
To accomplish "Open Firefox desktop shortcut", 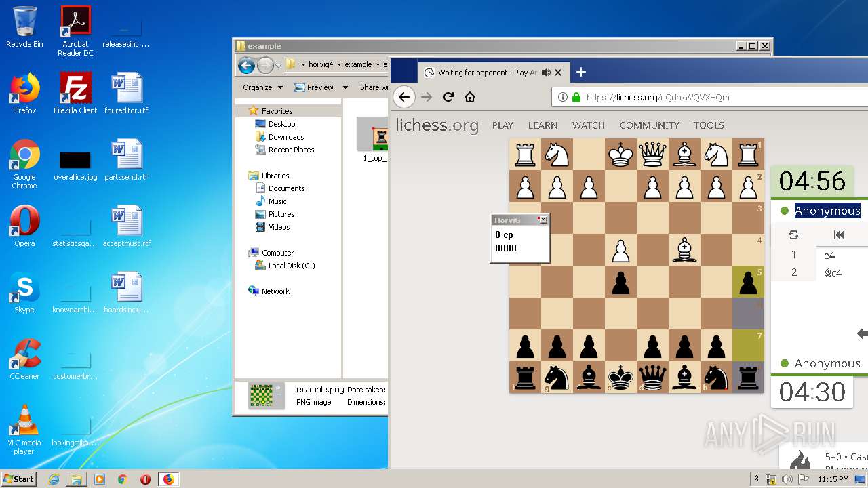I will pyautogui.click(x=24, y=93).
